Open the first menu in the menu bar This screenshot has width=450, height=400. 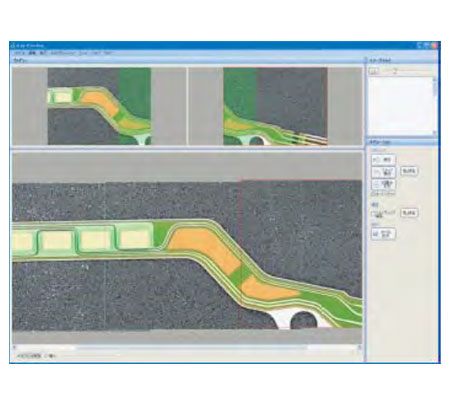click(19, 53)
